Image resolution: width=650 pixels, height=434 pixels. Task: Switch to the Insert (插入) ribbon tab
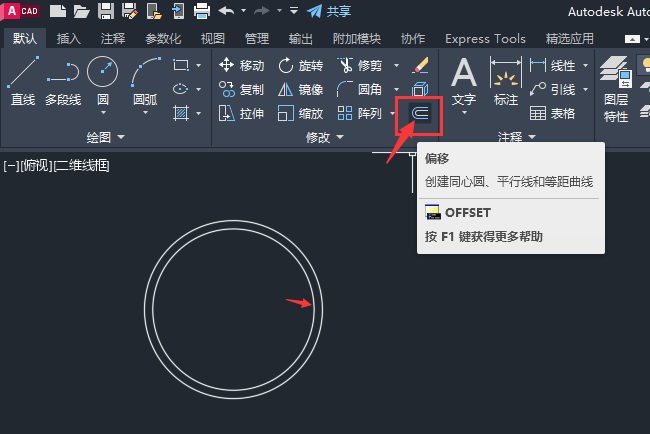(x=68, y=39)
